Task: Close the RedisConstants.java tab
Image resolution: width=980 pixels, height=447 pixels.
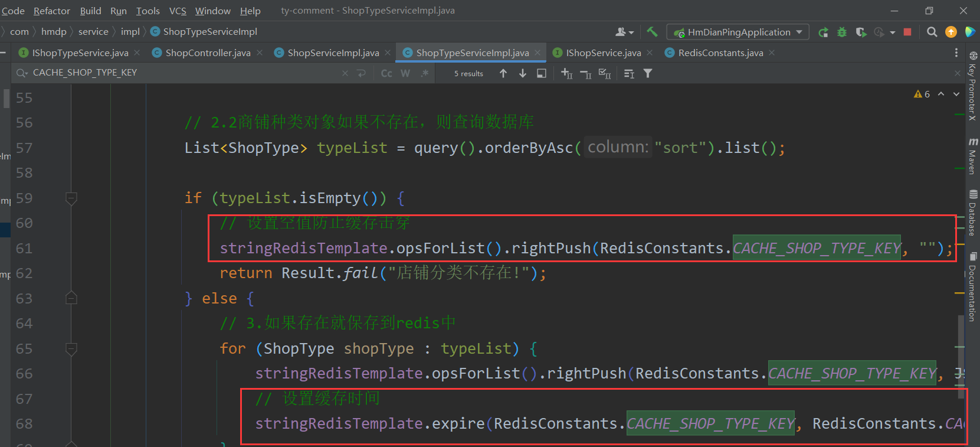Action: click(x=772, y=53)
